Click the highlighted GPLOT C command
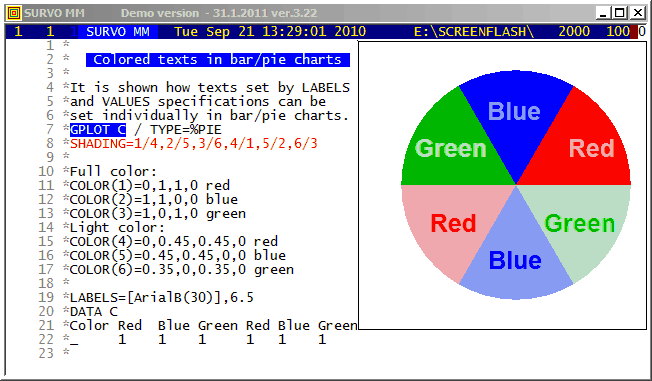This screenshot has width=652, height=381. click(x=98, y=130)
